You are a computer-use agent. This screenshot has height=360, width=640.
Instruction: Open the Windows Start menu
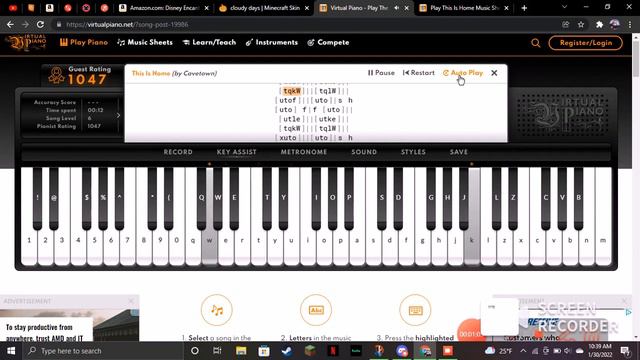click(x=11, y=351)
